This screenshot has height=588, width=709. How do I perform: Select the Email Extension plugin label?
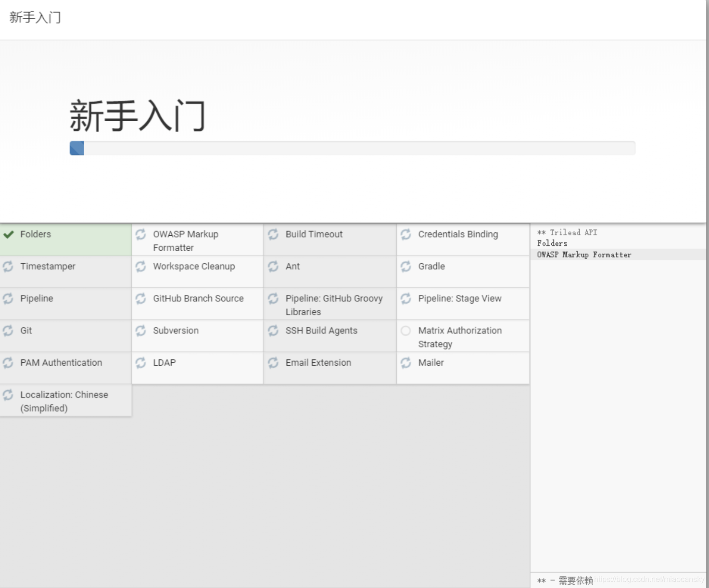click(x=318, y=363)
